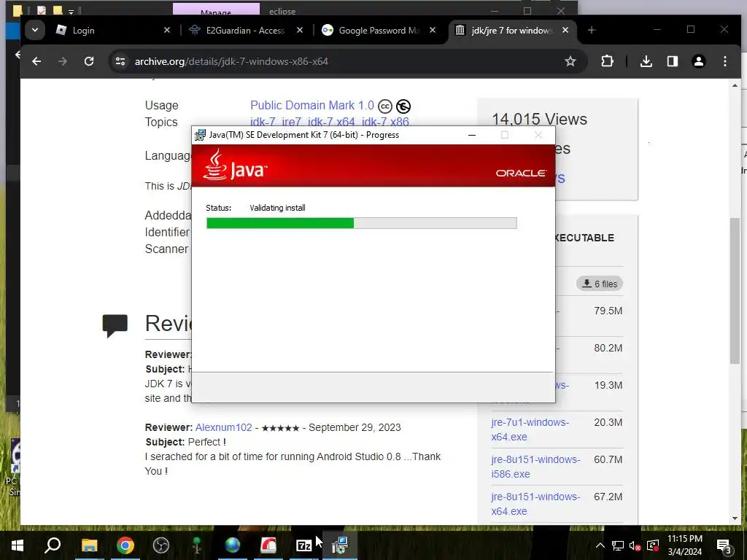Download jre-8u151-windows-x64.exe
This screenshot has width=747, height=560.
(535, 504)
